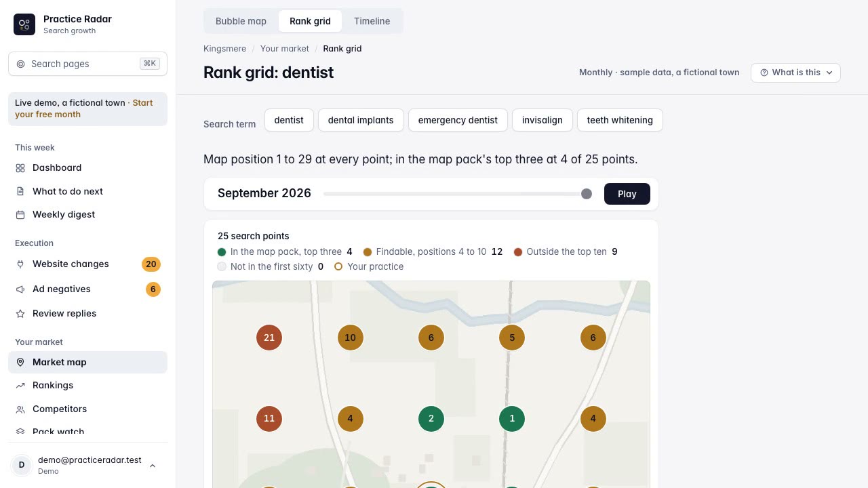Screen dimensions: 868x488
Task: Click the rank 10 map point
Action: 350,338
